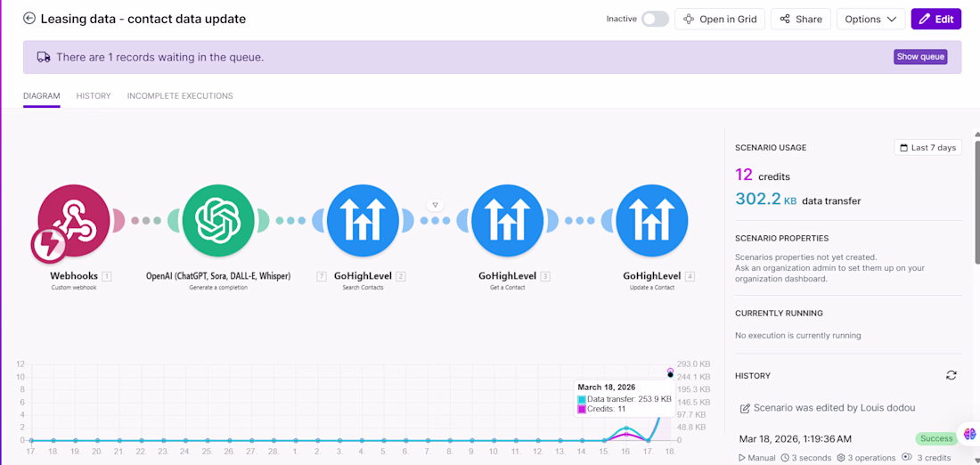Click the '3 operations' execution detail
The height and width of the screenshot is (465, 980).
point(866,458)
